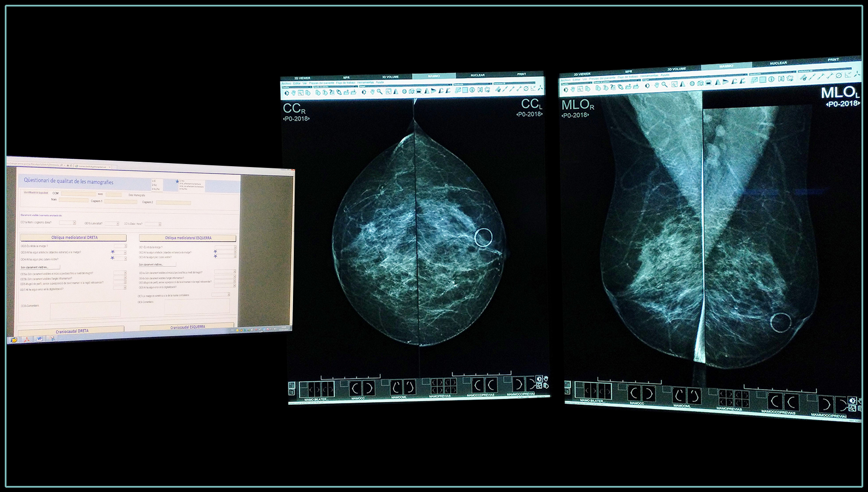Image resolution: width=868 pixels, height=492 pixels.
Task: Open the OD1b-Lateralitat dropdown
Action: 112,223
